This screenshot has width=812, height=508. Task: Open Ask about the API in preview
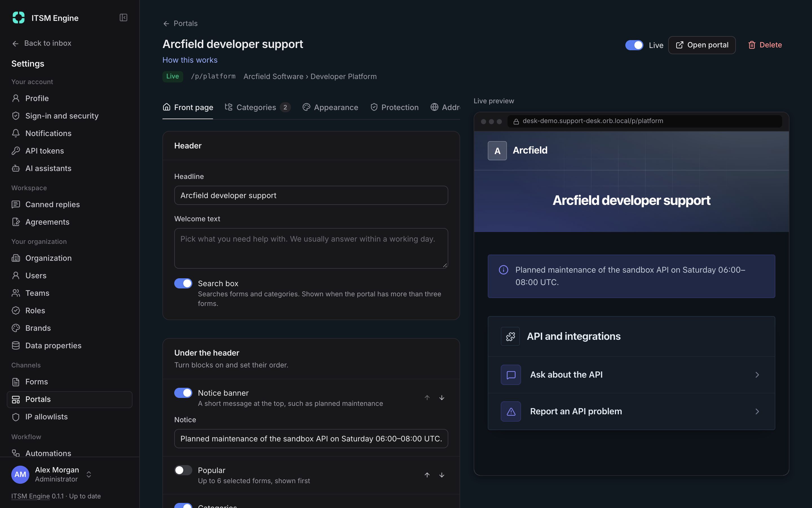tap(631, 375)
